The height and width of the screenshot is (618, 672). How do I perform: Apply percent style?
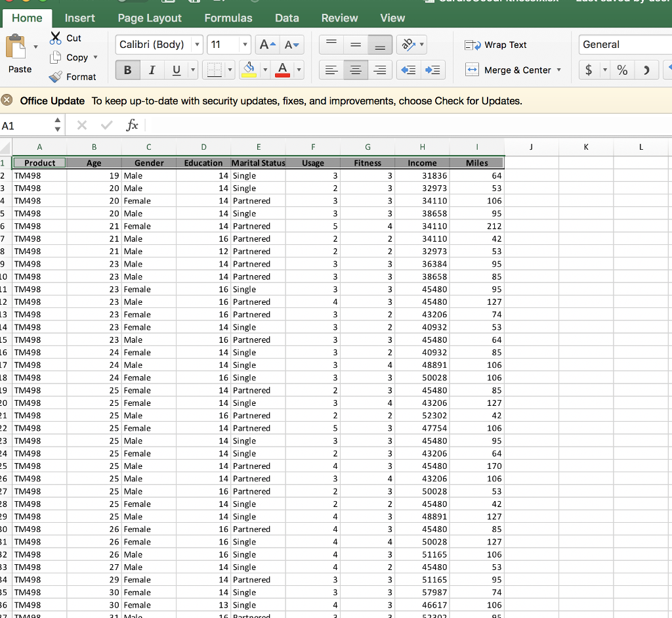pos(622,70)
